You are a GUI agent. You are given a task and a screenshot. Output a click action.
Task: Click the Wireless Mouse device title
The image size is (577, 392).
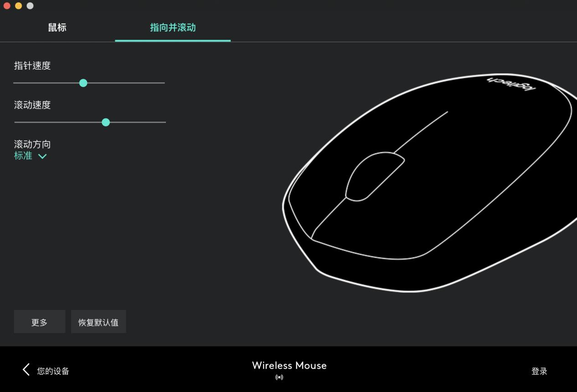click(x=289, y=366)
